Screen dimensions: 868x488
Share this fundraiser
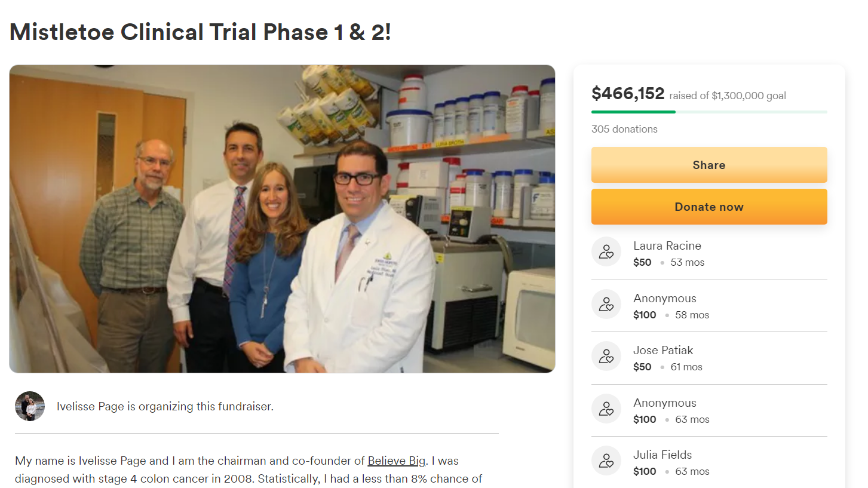click(x=709, y=165)
